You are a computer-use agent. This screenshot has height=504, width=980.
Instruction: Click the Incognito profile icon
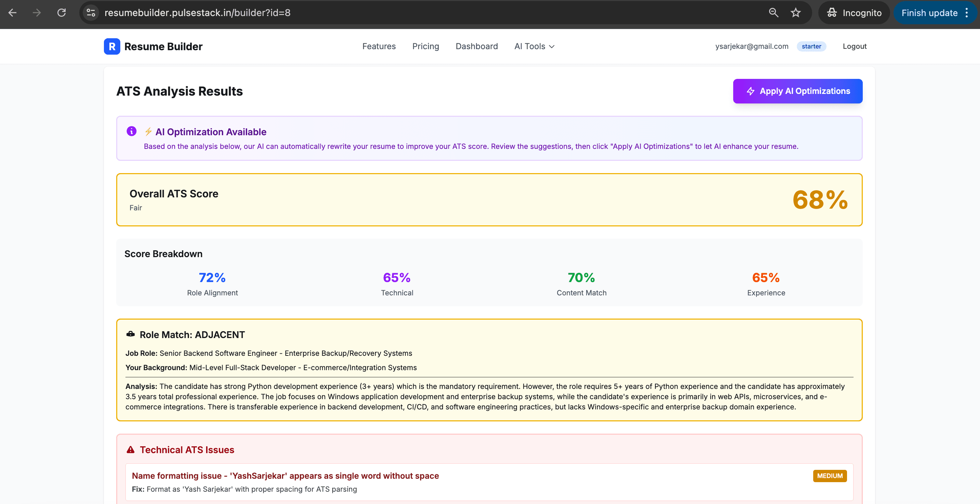click(x=832, y=13)
